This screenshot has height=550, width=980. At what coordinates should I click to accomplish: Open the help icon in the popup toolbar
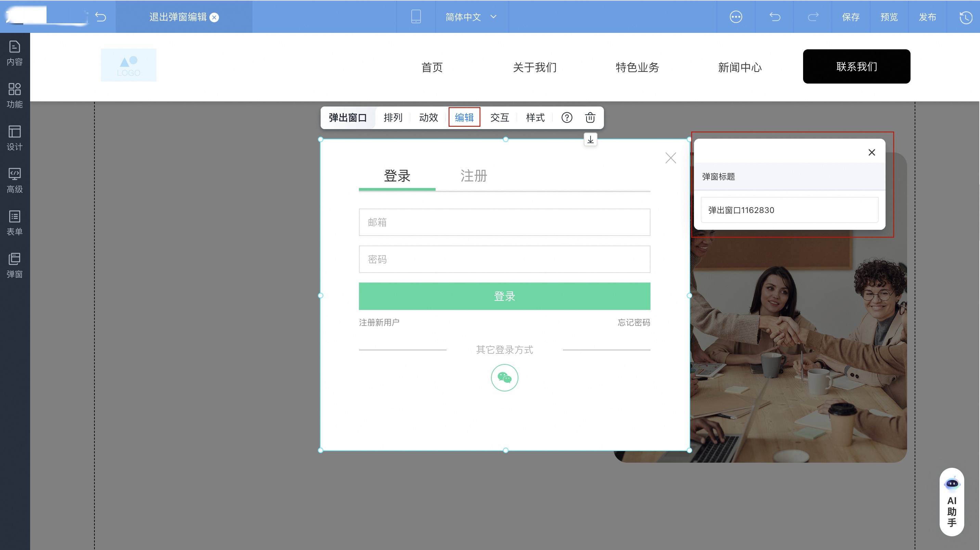pyautogui.click(x=566, y=117)
